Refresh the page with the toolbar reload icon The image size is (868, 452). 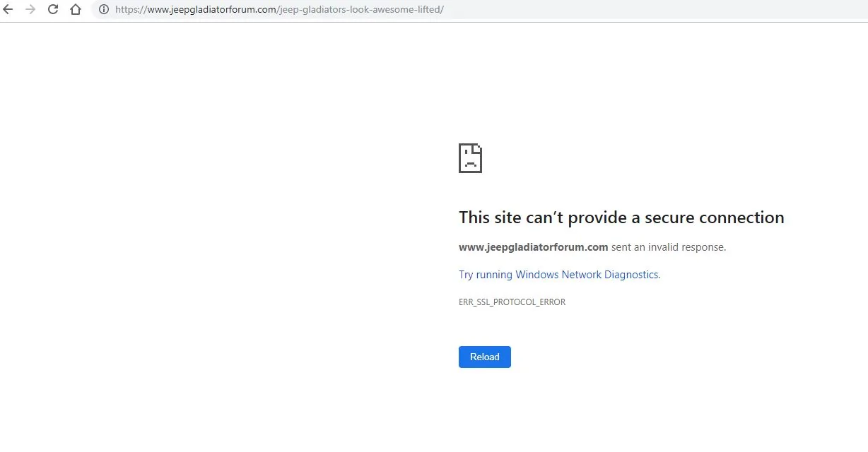[53, 10]
